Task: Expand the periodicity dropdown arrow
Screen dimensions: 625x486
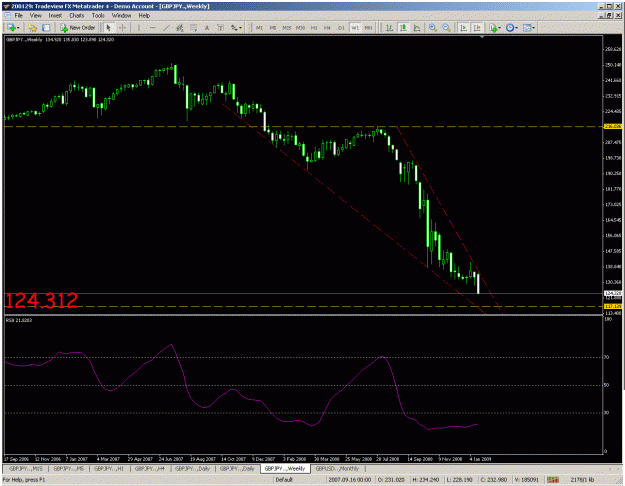Action: point(517,28)
